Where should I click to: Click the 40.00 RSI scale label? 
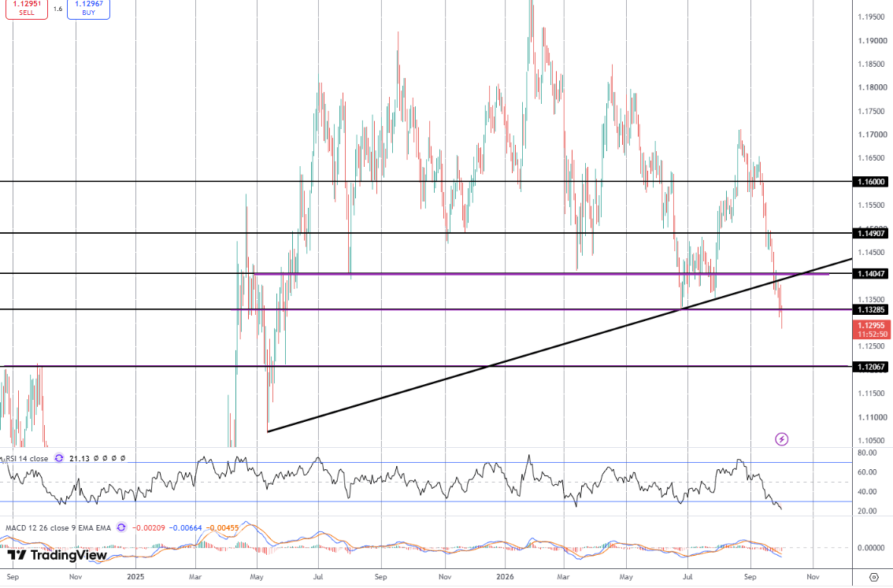[x=867, y=492]
